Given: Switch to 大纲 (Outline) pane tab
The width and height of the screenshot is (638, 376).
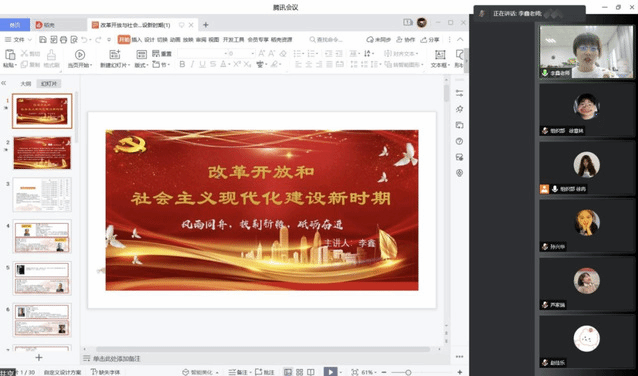Looking at the screenshot, I should pos(26,84).
